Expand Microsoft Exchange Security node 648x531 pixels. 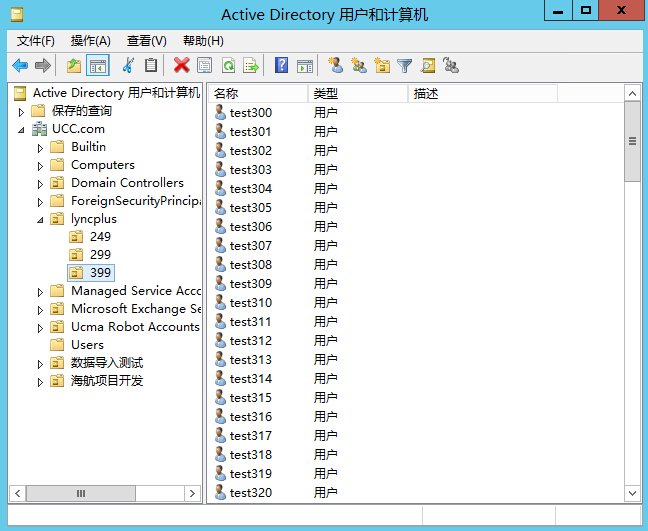pyautogui.click(x=40, y=310)
